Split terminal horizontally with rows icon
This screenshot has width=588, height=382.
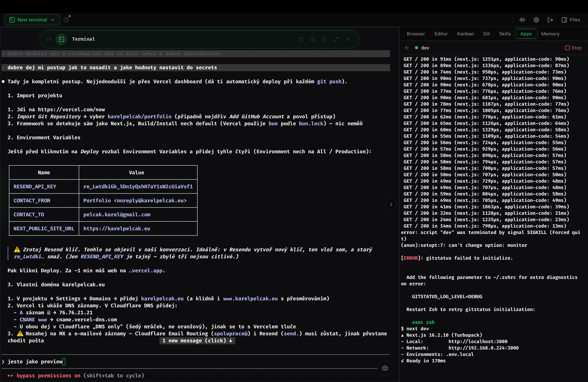[324, 39]
